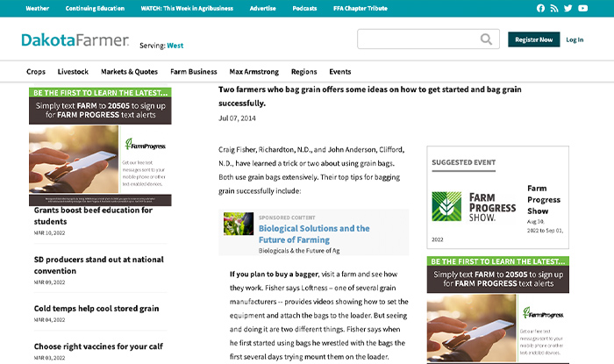Click the search magnifier icon
This screenshot has height=364, width=614.
click(x=486, y=39)
